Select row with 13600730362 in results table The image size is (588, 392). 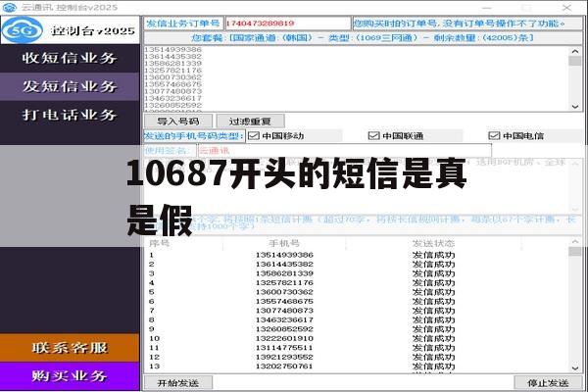click(x=357, y=292)
